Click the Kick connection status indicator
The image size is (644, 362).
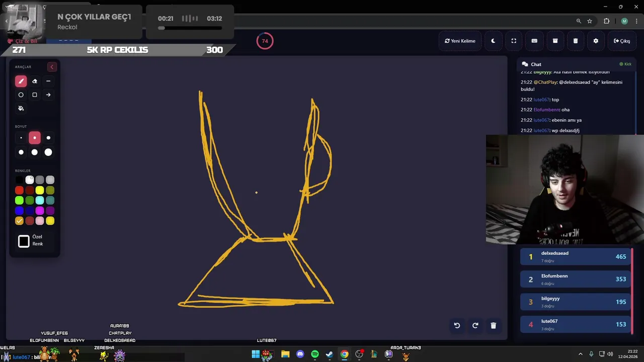click(625, 64)
